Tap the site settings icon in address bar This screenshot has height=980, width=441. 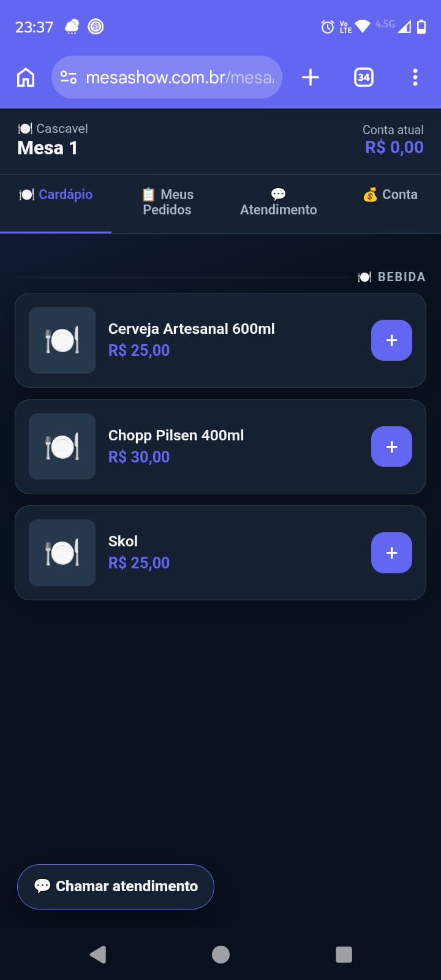[69, 77]
